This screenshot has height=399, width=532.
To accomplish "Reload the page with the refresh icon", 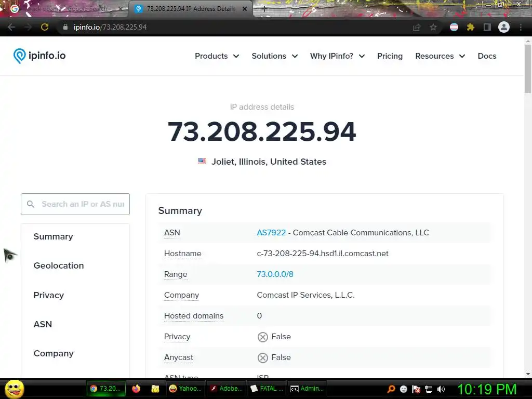I will tap(45, 27).
